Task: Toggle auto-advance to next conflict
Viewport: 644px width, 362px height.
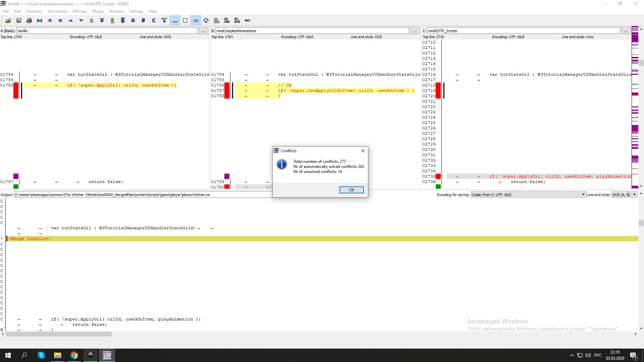Action: (x=164, y=20)
